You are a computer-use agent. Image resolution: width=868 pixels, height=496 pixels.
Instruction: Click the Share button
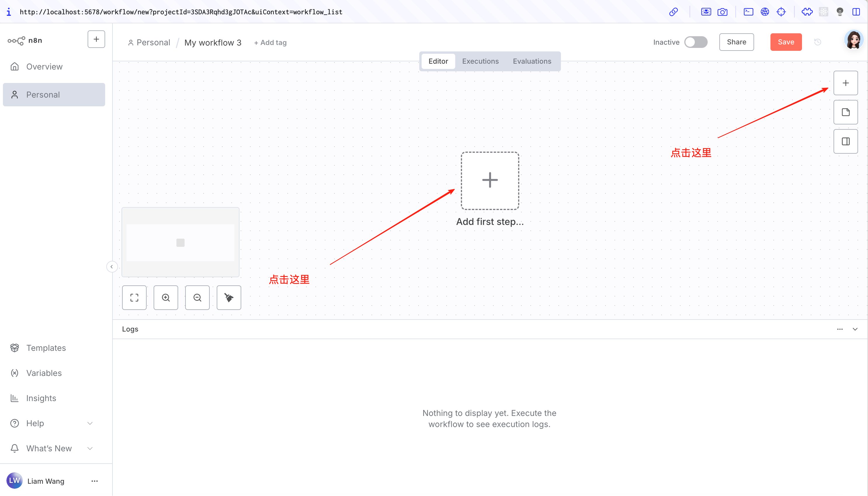(x=736, y=42)
